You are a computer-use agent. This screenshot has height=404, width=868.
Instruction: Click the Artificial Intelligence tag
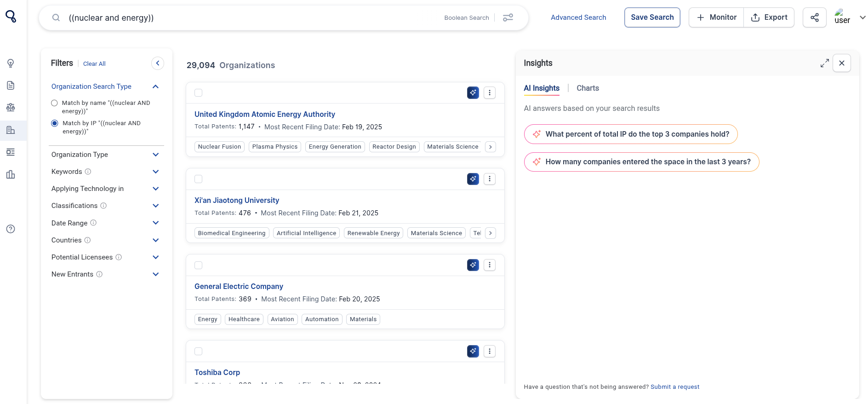[306, 233]
